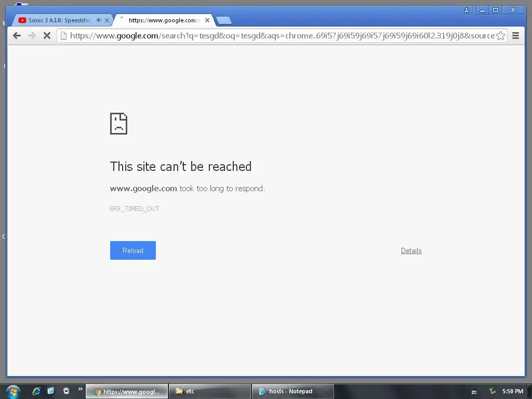Click the network tray icon
The width and height of the screenshot is (532, 399).
493,391
